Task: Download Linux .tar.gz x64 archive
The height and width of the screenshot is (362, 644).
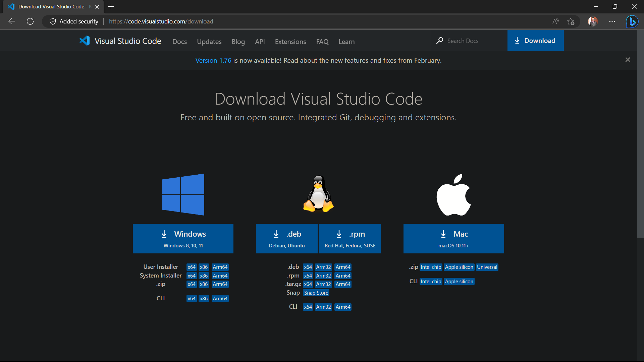Action: tap(308, 284)
